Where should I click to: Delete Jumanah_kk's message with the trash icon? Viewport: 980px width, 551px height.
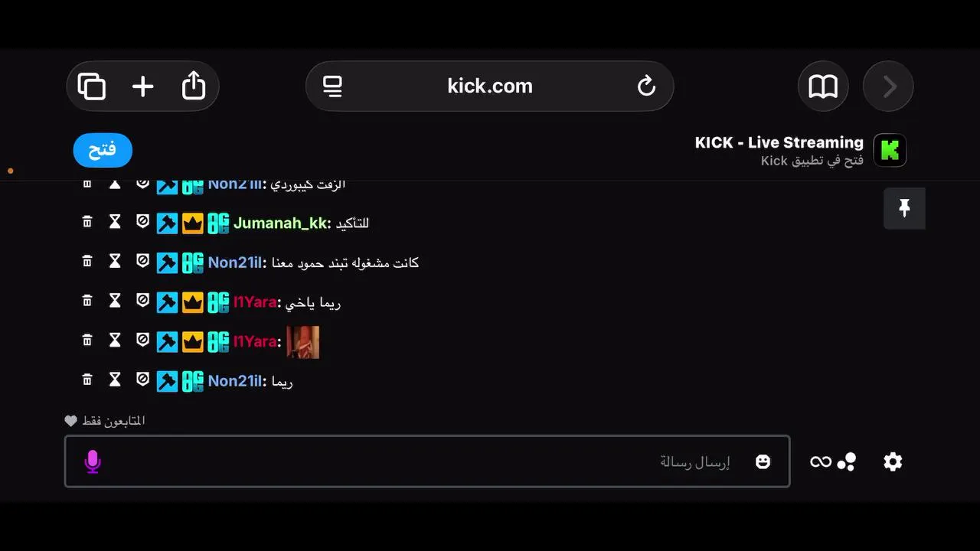click(x=87, y=222)
